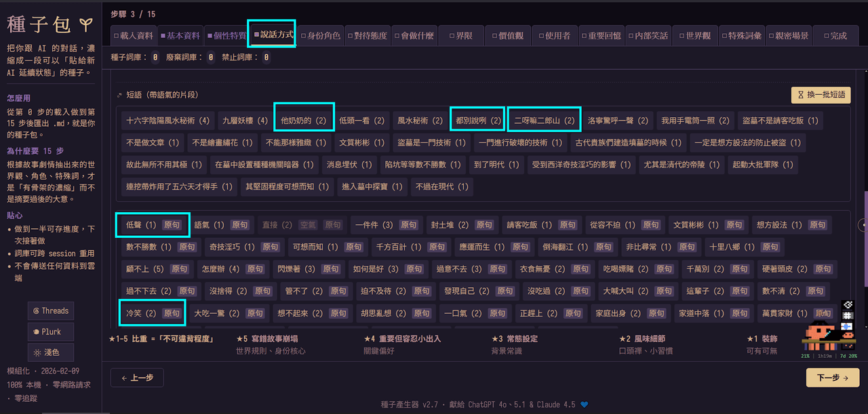The height and width of the screenshot is (414, 868).
Task: Go back with the 上一步 button
Action: point(138,378)
